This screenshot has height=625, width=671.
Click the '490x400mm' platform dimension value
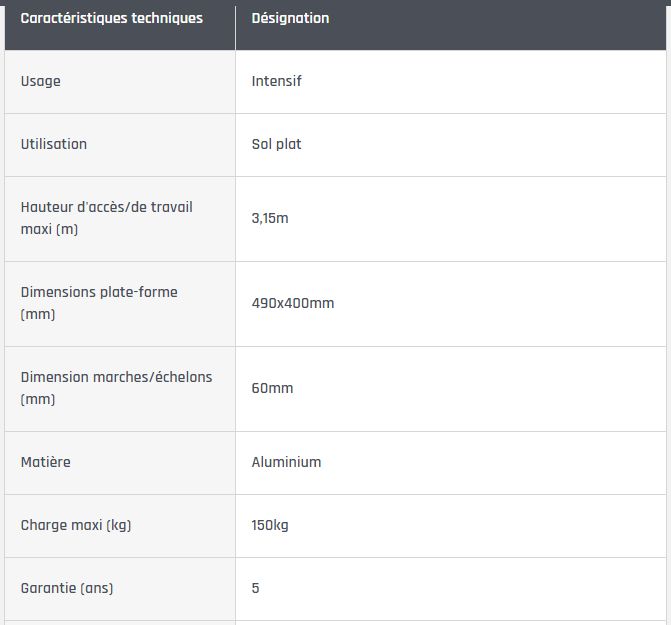[292, 303]
